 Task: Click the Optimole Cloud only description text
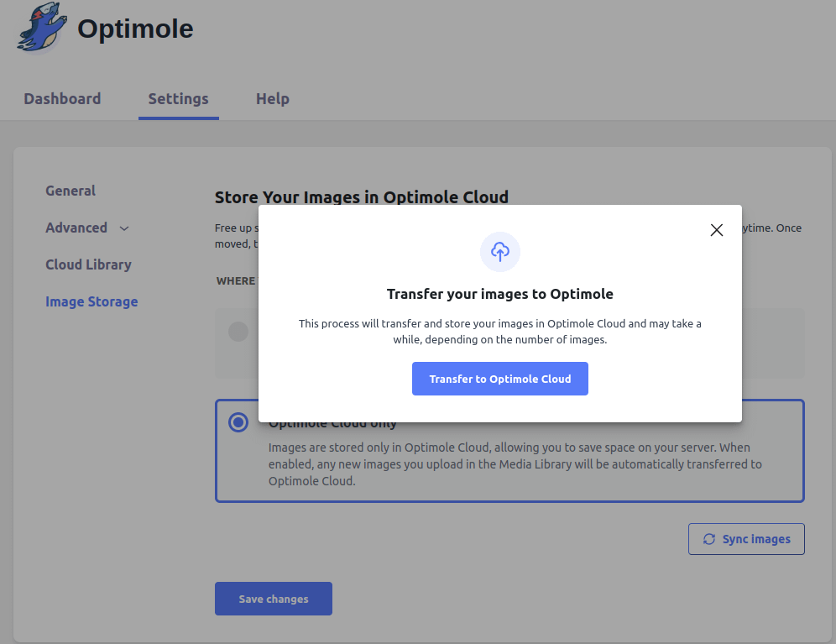coord(515,464)
